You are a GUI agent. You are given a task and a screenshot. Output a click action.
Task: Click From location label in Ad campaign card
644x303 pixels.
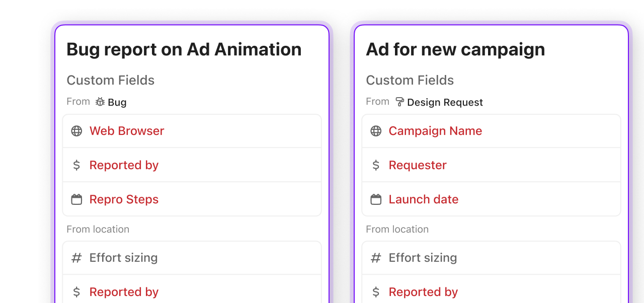[x=397, y=229]
